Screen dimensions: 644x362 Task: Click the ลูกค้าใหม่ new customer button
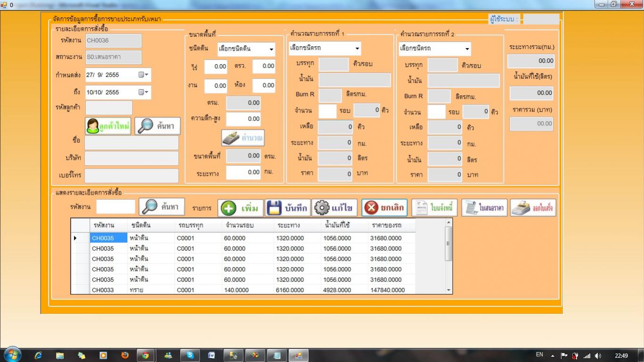[x=108, y=126]
